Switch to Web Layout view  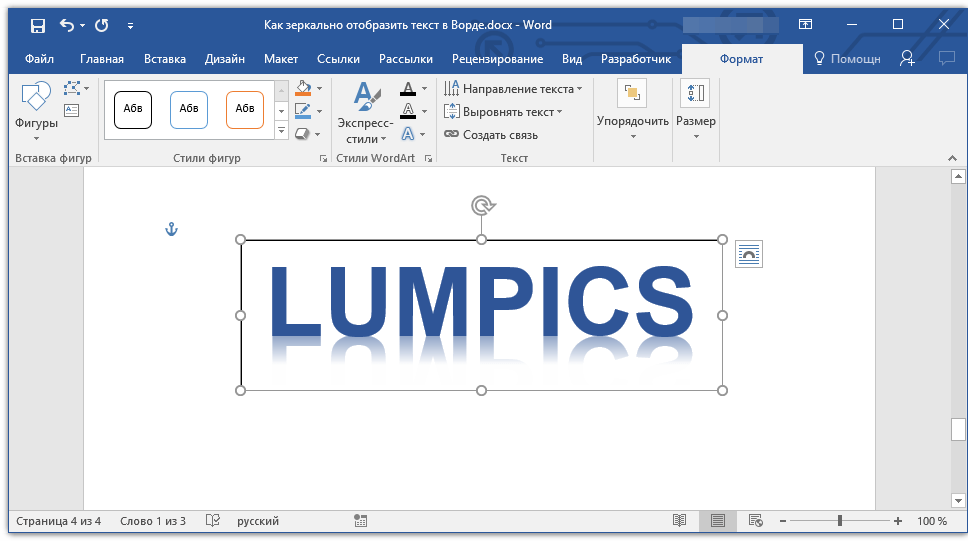tap(755, 521)
